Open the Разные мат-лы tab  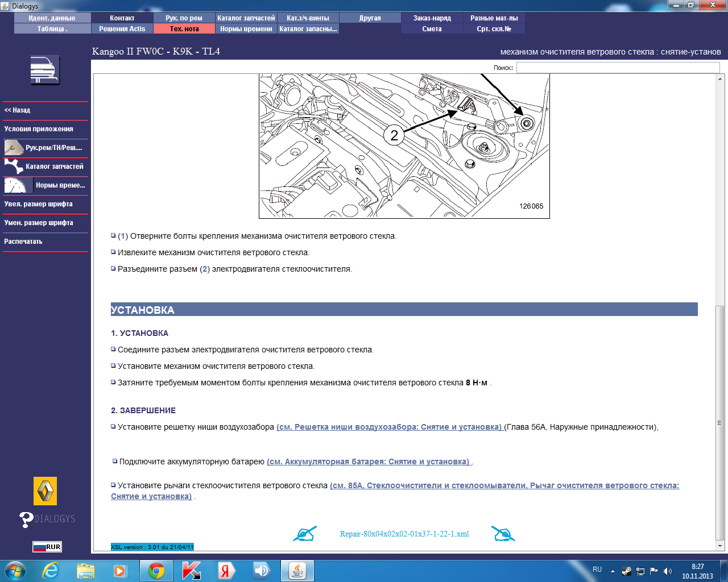coord(494,18)
